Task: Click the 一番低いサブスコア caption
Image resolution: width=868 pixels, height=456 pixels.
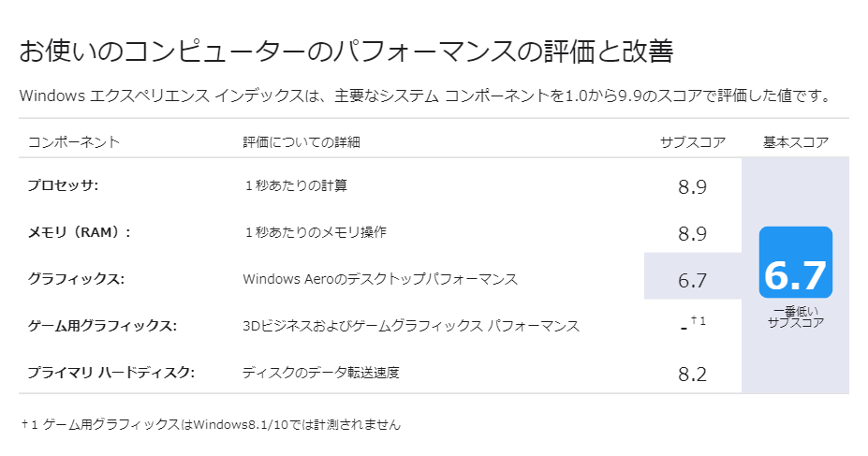Action: point(796,317)
